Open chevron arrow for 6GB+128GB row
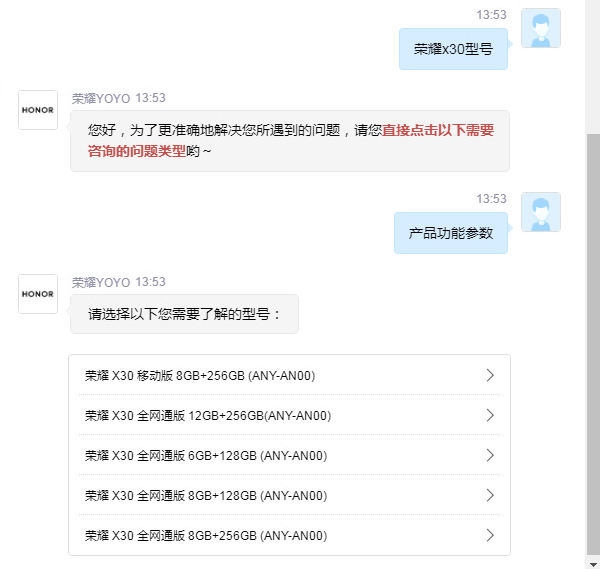The width and height of the screenshot is (600, 569). (x=490, y=455)
